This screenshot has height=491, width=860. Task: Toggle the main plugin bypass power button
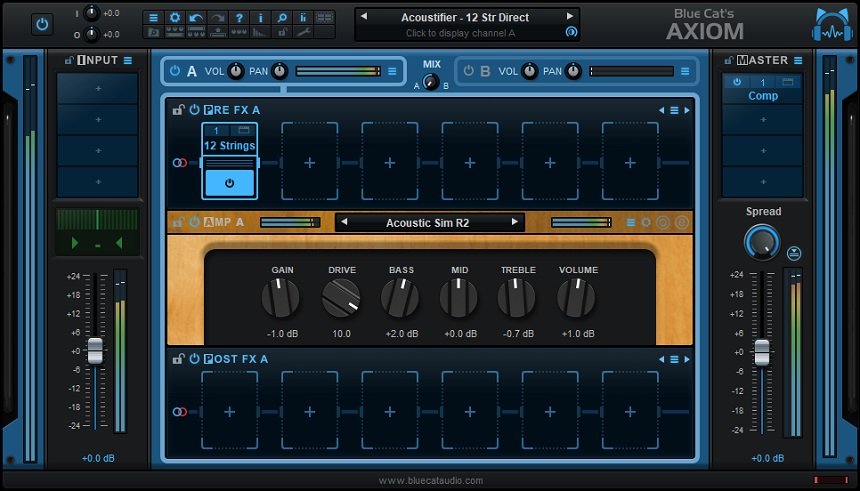42,24
